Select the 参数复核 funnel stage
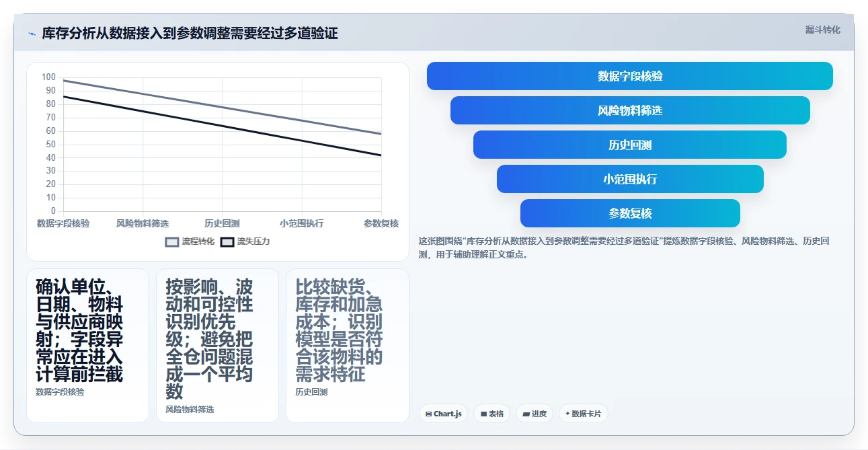Screen dimensions: 868x450 630,213
